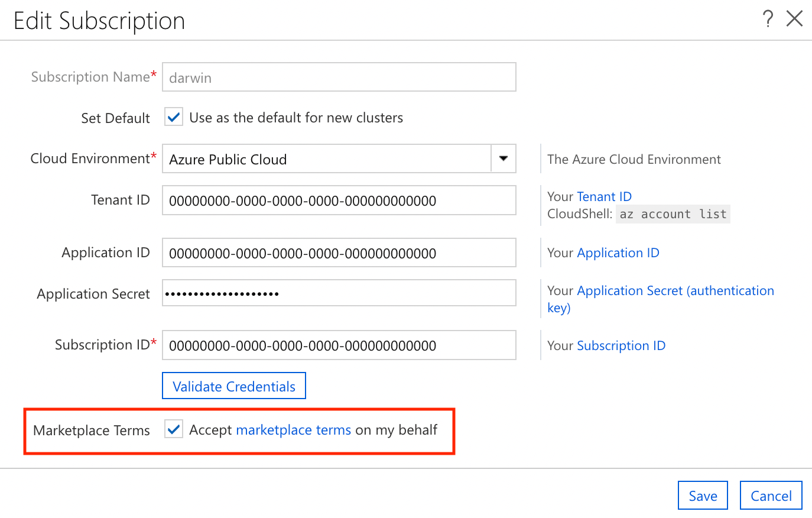The width and height of the screenshot is (812, 518).
Task: Click the 'Cloud Environment' field label
Action: pos(90,158)
